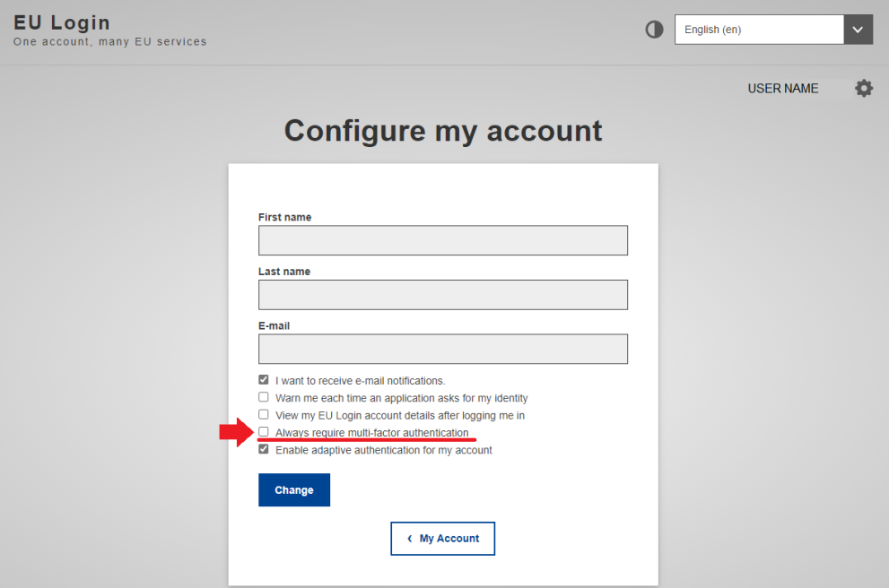Click the back chevron inside My Account button
Viewport: 889px width, 588px height.
click(412, 538)
